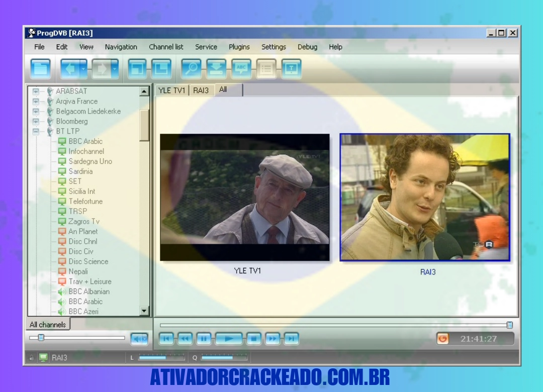This screenshot has width=543, height=392.
Task: Expand the Bloomberg tree node
Action: pyautogui.click(x=36, y=122)
